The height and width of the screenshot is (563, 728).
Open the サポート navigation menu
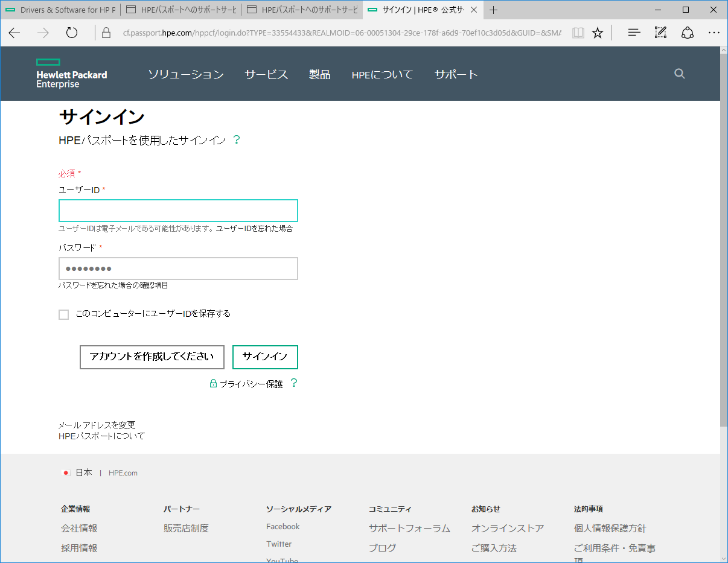pyautogui.click(x=456, y=75)
